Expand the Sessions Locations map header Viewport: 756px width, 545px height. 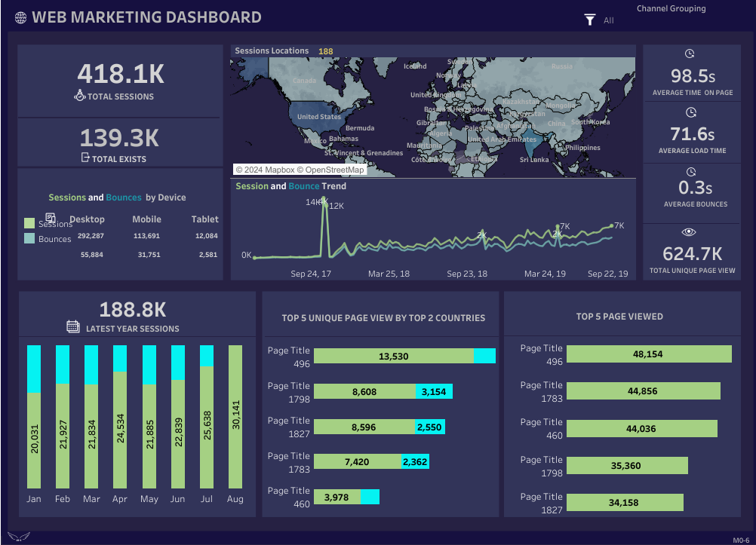tap(272, 51)
